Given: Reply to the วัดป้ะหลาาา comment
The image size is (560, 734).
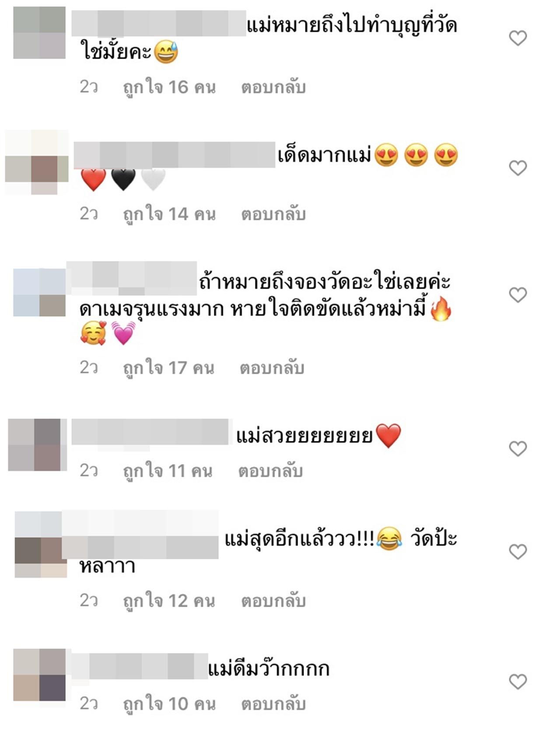Looking at the screenshot, I should coord(273,601).
